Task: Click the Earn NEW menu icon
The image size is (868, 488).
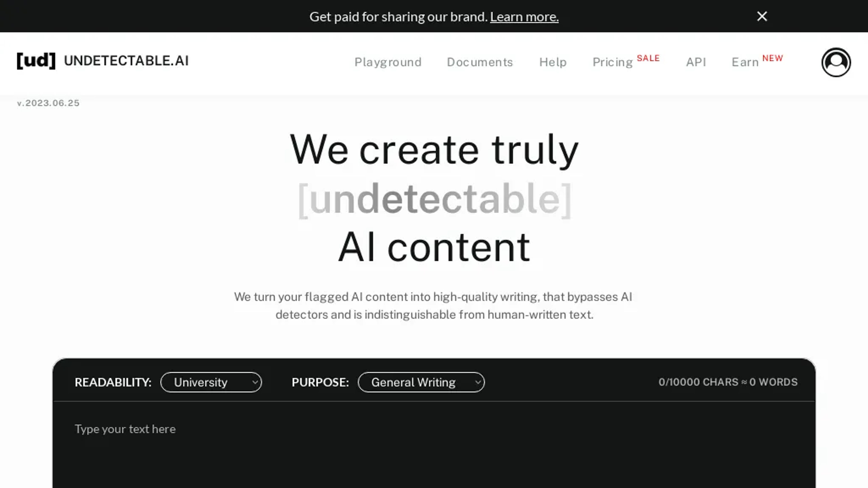Action: [x=757, y=61]
